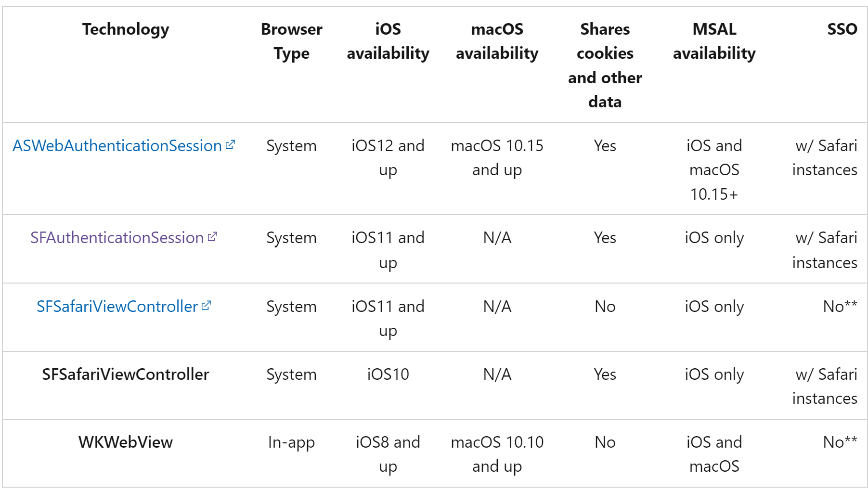The width and height of the screenshot is (868, 491).
Task: Click the iOS12 and up cell
Action: pos(388,158)
